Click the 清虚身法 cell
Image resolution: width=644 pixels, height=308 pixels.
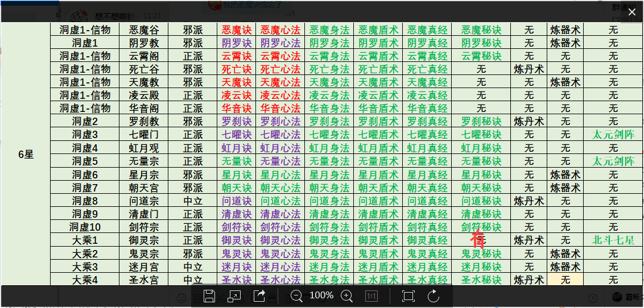click(329, 213)
